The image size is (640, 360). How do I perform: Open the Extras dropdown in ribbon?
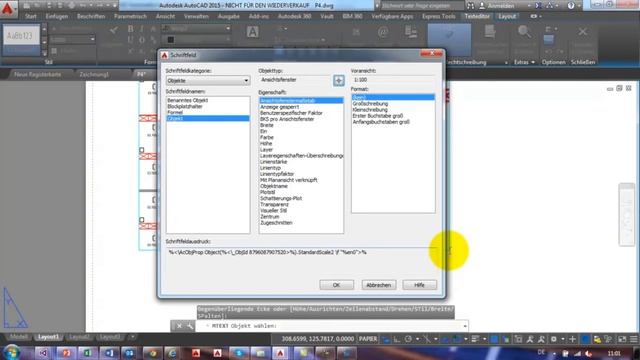(x=524, y=62)
